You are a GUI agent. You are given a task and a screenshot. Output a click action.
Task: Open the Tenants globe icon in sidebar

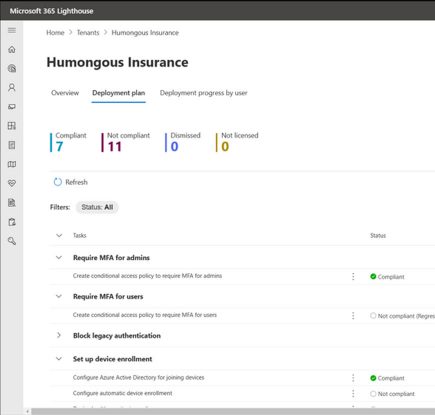click(12, 68)
